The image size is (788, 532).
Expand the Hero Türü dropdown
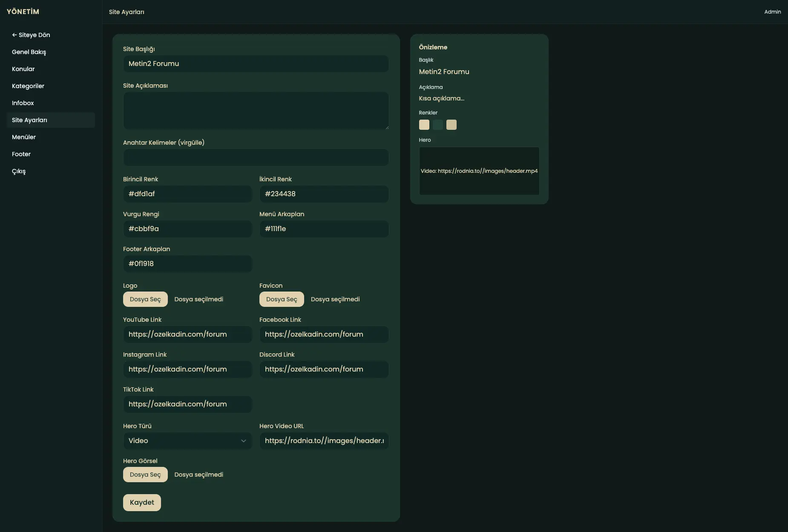[187, 440]
